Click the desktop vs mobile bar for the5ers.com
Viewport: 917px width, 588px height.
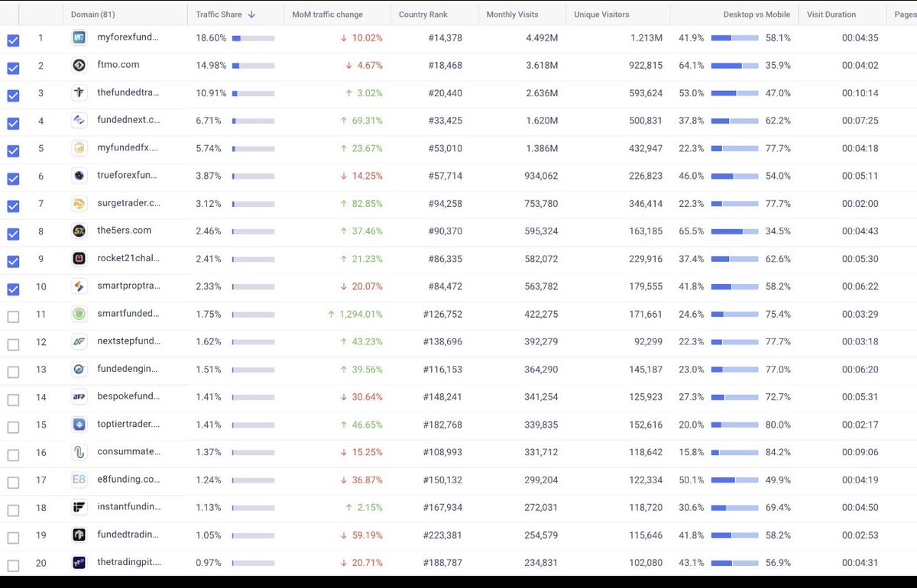tap(734, 231)
